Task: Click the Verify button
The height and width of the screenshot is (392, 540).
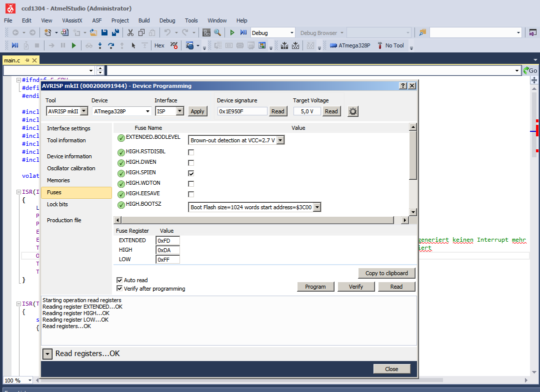Action: (x=356, y=287)
